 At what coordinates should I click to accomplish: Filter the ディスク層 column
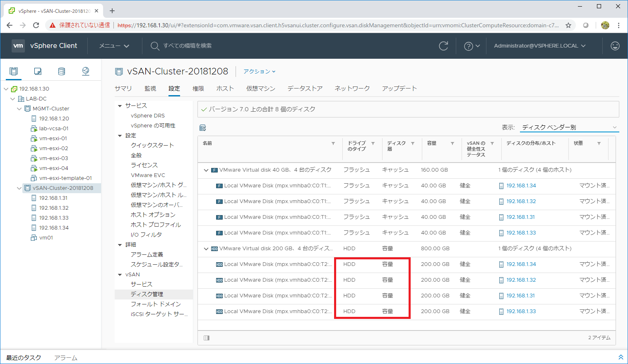[413, 144]
